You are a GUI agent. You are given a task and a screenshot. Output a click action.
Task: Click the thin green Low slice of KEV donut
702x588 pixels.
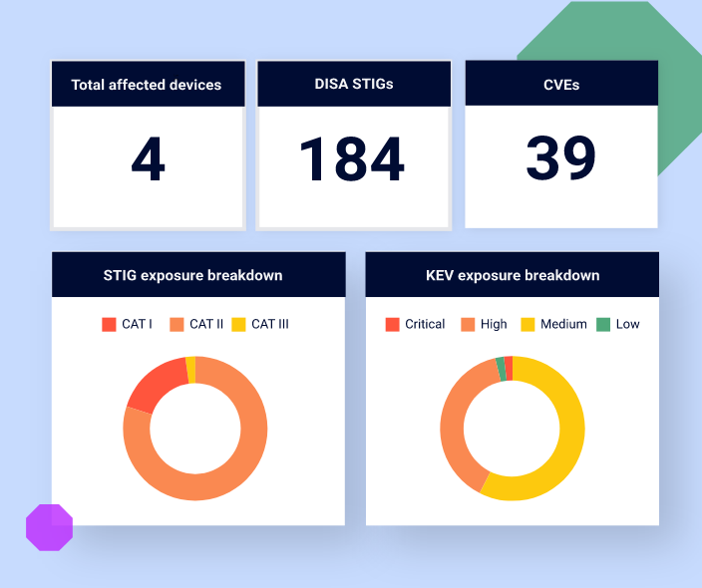pyautogui.click(x=501, y=370)
